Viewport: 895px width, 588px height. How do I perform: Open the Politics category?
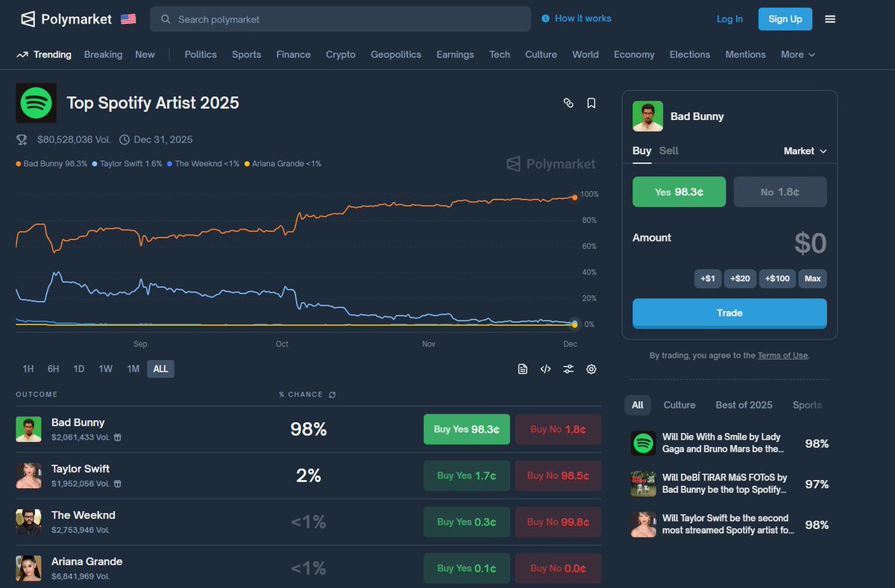(x=201, y=54)
